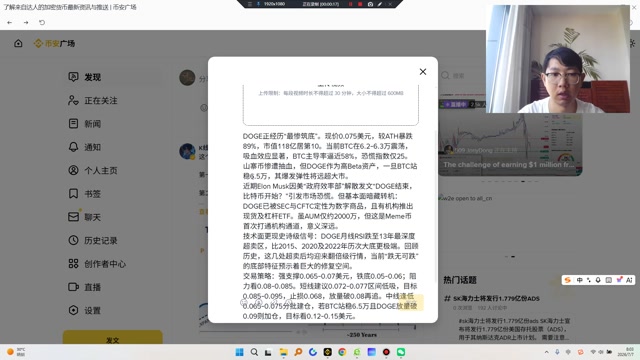This screenshot has height=360, width=640.
Task: Open 发现 in the left sidebar
Action: click(113, 77)
